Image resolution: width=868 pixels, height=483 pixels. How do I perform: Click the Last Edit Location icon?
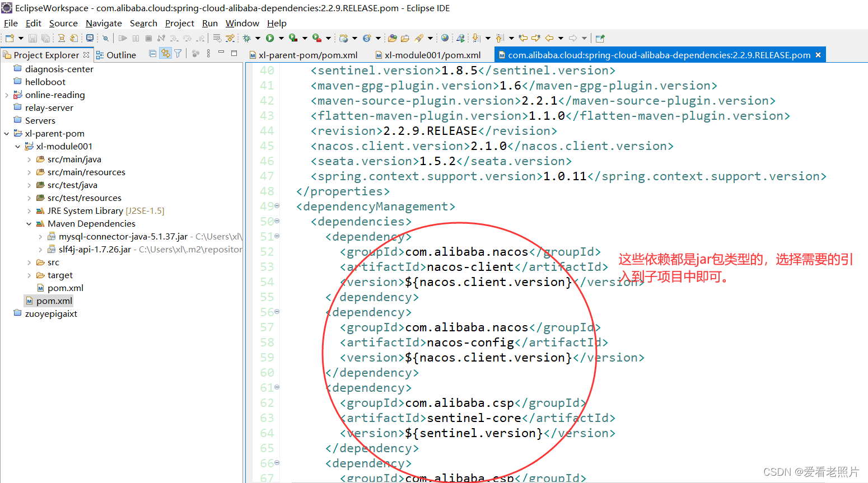523,38
